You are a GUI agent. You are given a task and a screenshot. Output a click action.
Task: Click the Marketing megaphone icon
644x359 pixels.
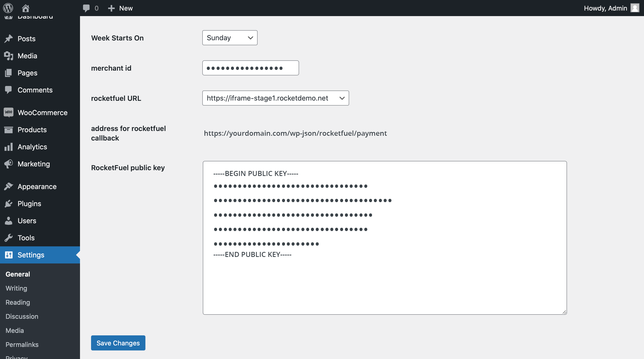tap(8, 164)
